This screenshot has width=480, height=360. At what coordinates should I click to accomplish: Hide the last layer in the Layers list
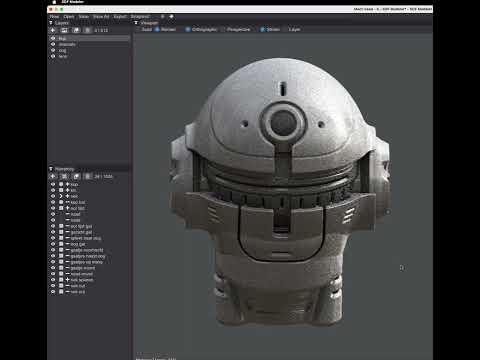pyautogui.click(x=53, y=56)
